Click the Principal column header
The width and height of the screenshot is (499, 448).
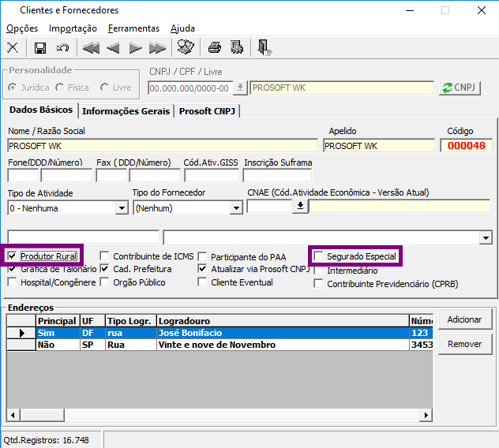(58, 321)
